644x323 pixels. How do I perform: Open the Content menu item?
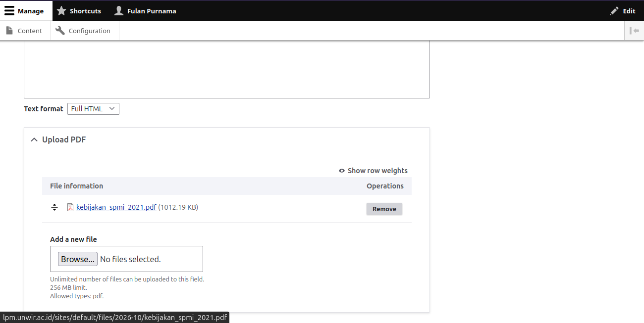click(x=26, y=31)
